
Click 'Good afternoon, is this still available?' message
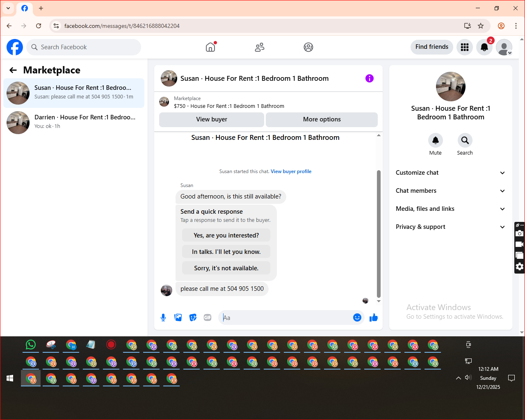(x=231, y=196)
